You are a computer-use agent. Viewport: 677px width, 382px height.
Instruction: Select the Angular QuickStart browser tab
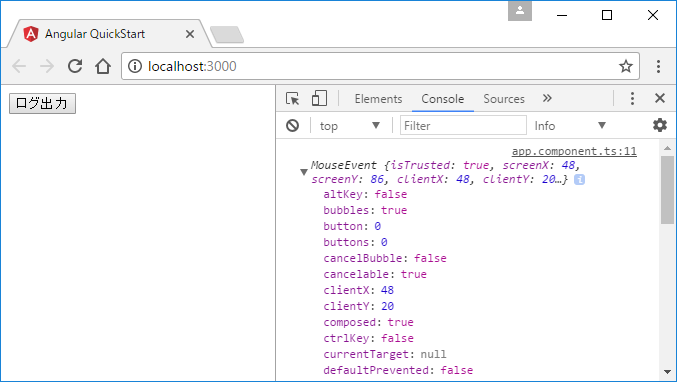point(108,34)
